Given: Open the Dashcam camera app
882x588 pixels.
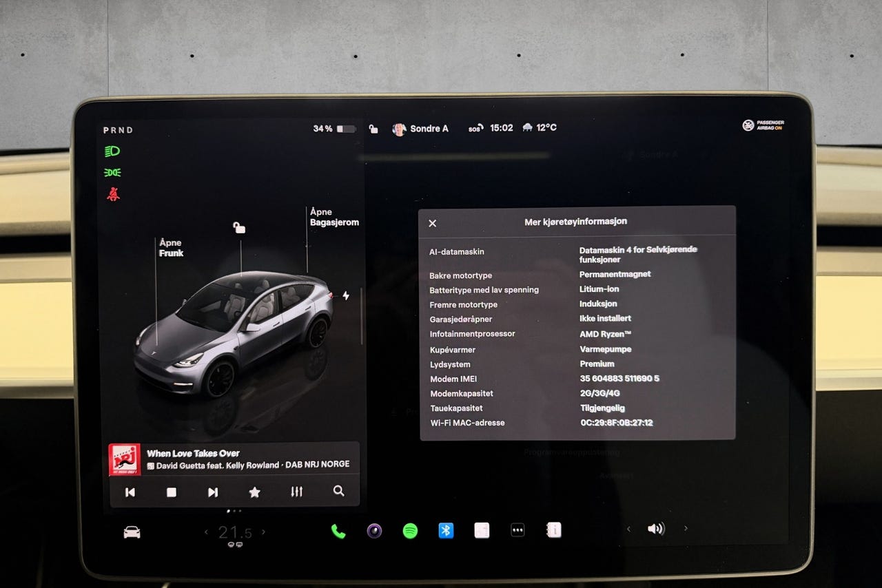Looking at the screenshot, I should 374,531.
